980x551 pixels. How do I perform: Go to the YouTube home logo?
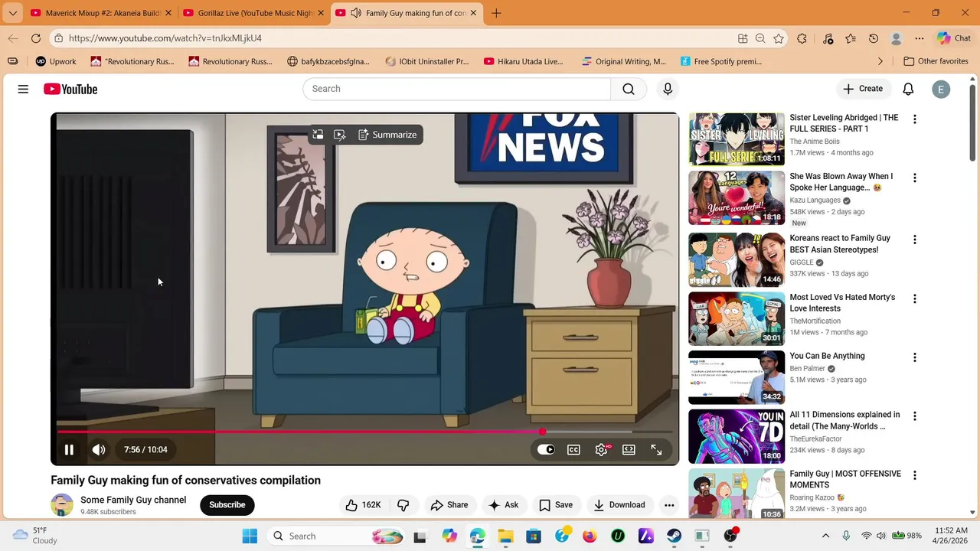pos(70,90)
